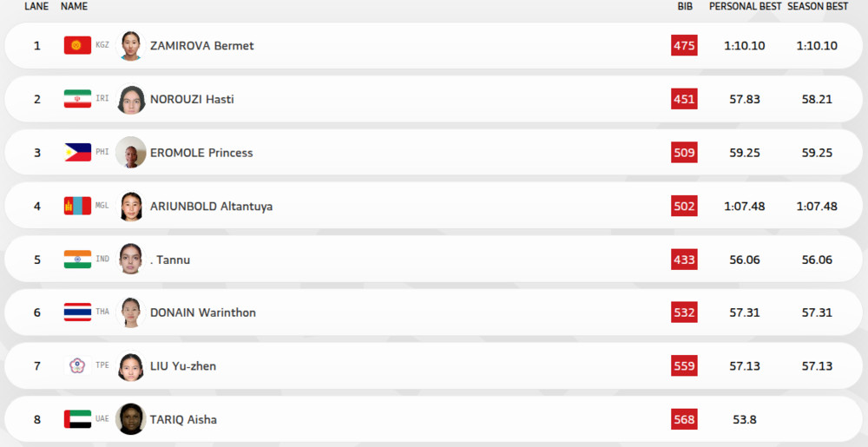Click DONAIN Warinthon's name
Image resolution: width=868 pixels, height=447 pixels.
(203, 312)
